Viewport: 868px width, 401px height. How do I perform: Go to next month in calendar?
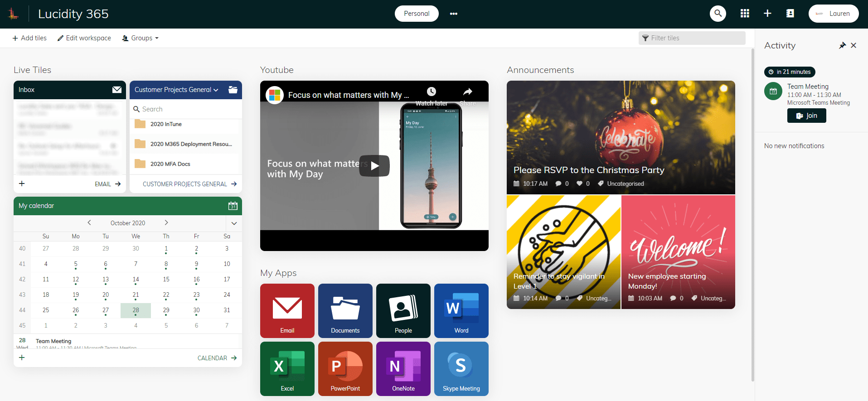[166, 222]
